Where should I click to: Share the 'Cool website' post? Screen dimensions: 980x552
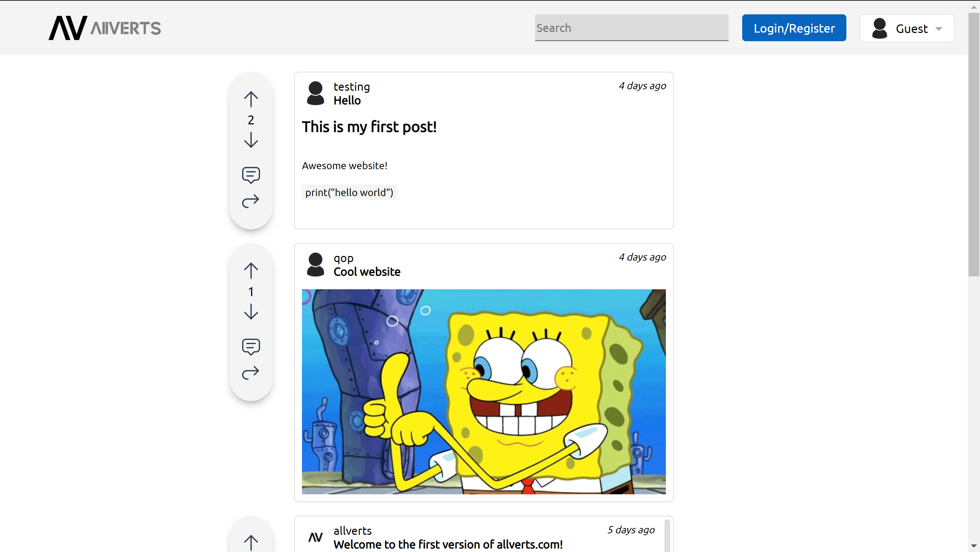click(x=251, y=372)
